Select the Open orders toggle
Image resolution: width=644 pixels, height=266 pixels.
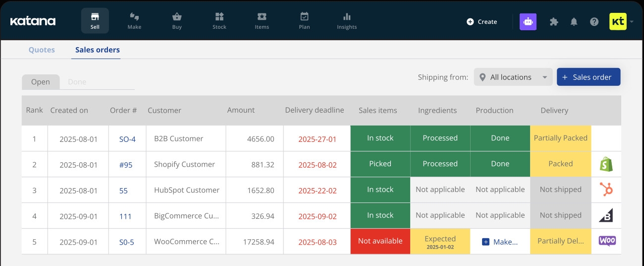click(41, 82)
